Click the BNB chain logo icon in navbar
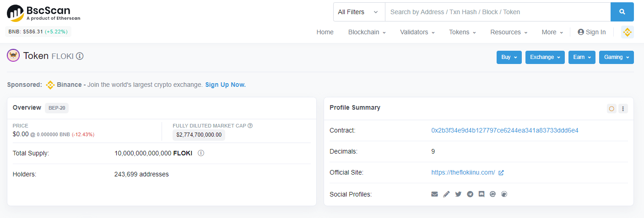644x218 pixels. click(628, 32)
